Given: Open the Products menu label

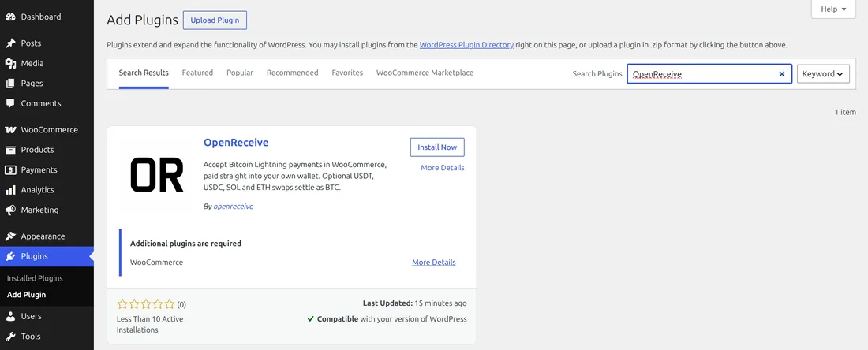Looking at the screenshot, I should [38, 150].
